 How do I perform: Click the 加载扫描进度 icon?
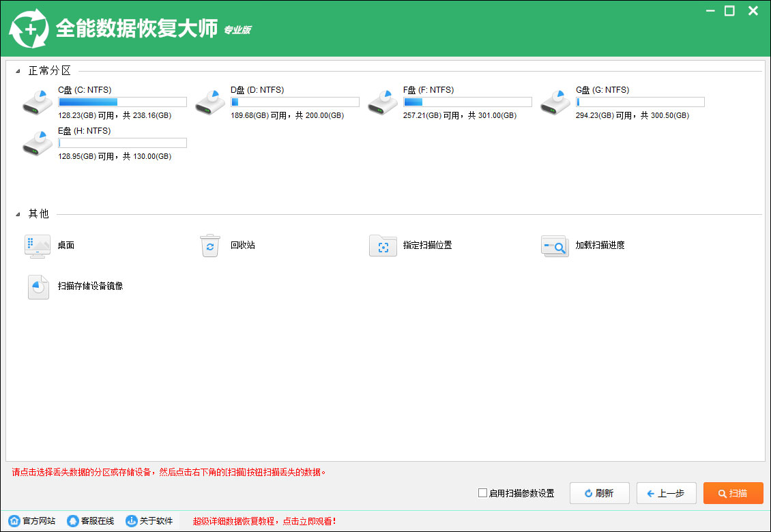(555, 246)
